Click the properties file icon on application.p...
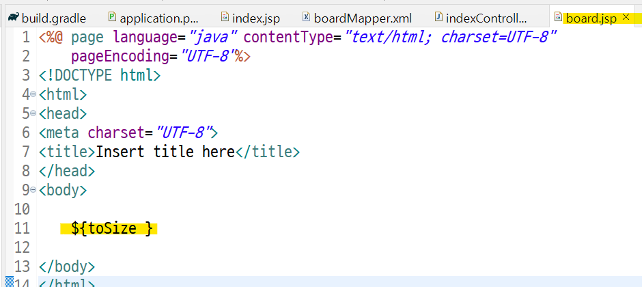 click(x=112, y=17)
